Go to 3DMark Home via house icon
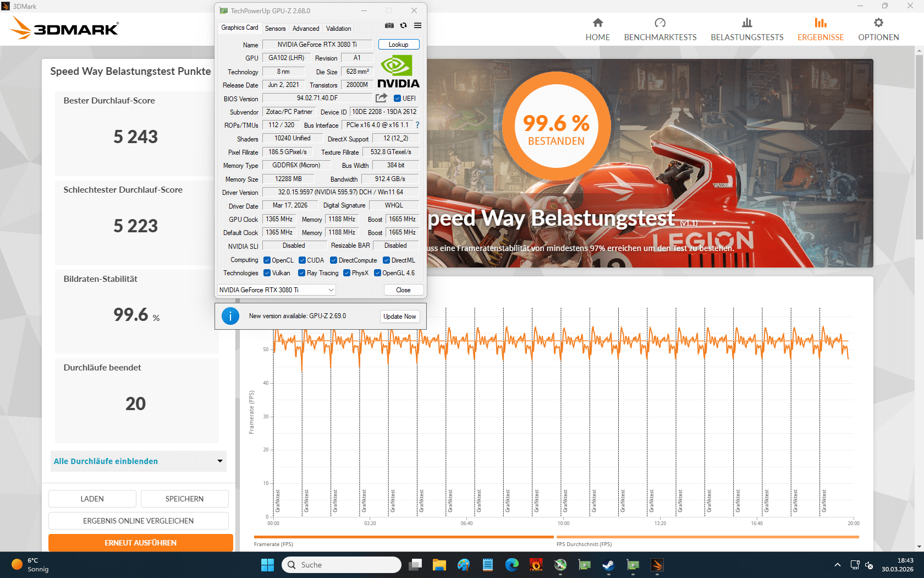Screen dimensions: 924x578 [598, 23]
